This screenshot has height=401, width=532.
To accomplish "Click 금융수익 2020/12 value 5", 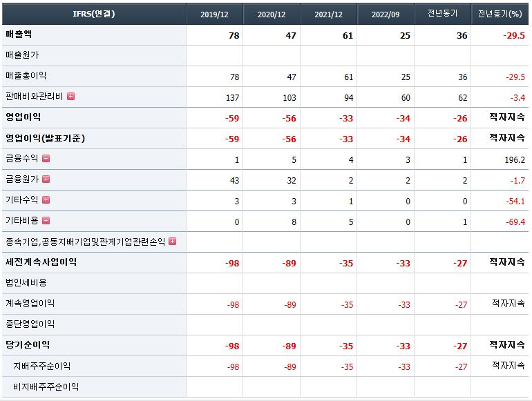I will [x=294, y=160].
